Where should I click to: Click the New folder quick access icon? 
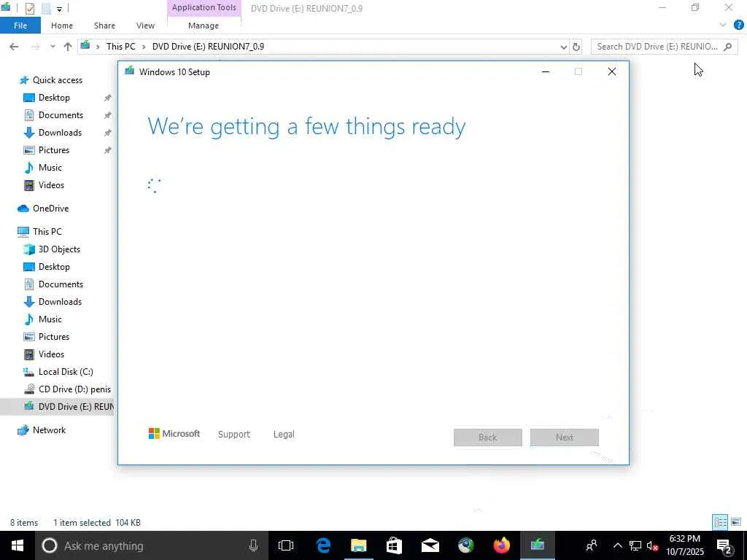point(46,8)
